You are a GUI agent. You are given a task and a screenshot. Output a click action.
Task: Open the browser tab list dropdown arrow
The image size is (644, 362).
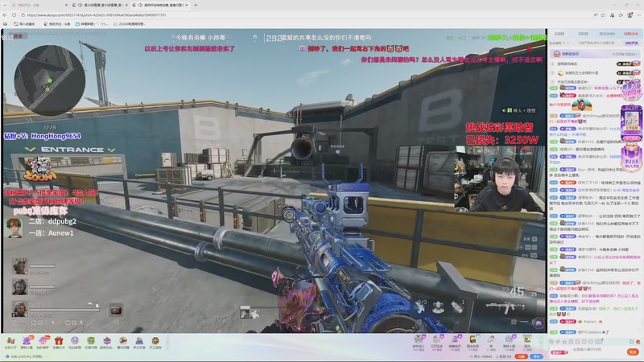(5, 5)
